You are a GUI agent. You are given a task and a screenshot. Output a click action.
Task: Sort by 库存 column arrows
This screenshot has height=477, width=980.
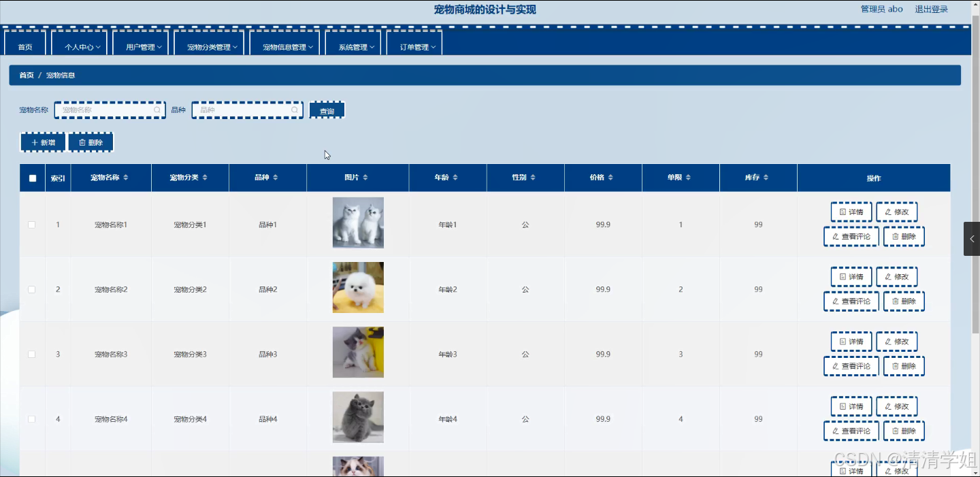pyautogui.click(x=766, y=178)
